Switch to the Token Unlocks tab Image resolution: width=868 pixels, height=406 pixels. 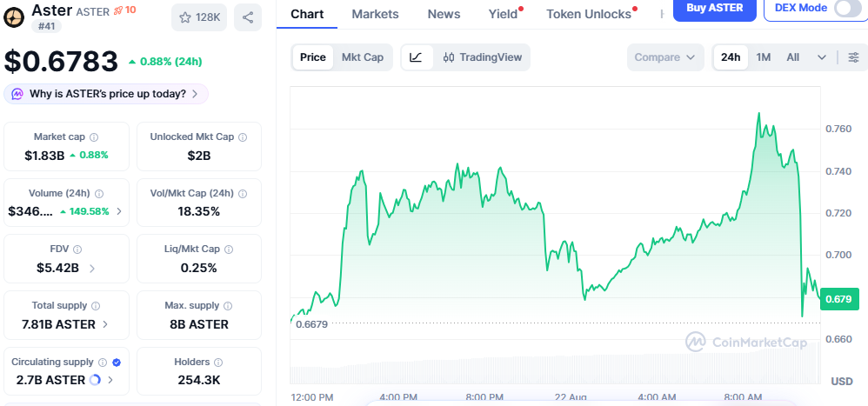coord(589,14)
